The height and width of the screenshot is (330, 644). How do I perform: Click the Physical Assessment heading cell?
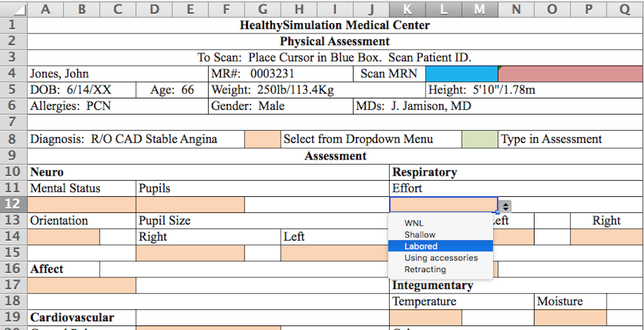(x=335, y=41)
